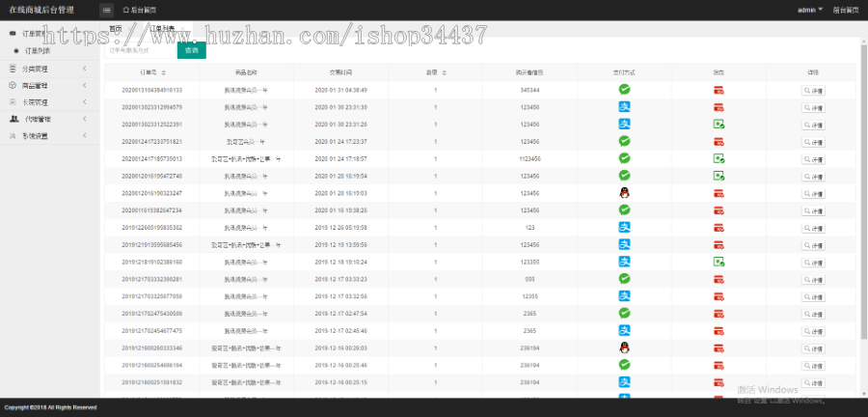Click Alipay icon for 2019-12-26 05:19:58 order

pyautogui.click(x=624, y=227)
